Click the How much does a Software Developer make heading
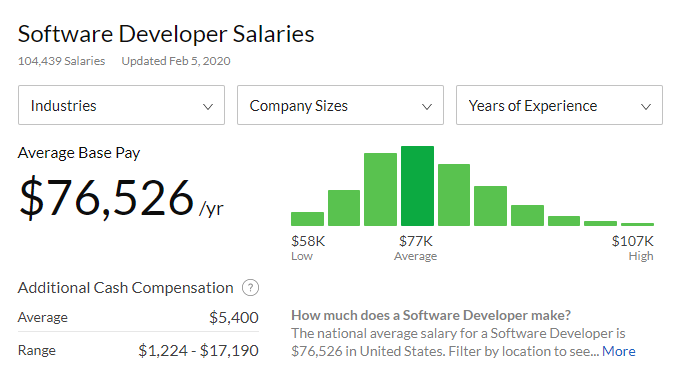This screenshot has height=381, width=687. point(431,315)
